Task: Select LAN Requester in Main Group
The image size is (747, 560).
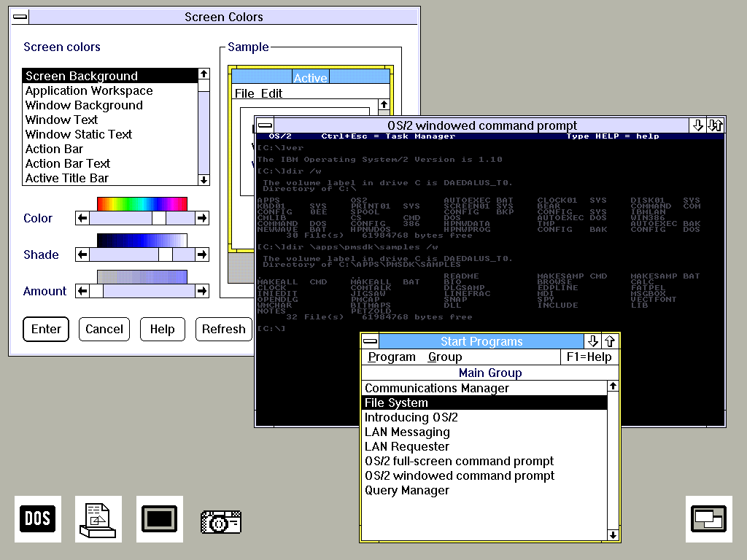Action: click(484, 447)
